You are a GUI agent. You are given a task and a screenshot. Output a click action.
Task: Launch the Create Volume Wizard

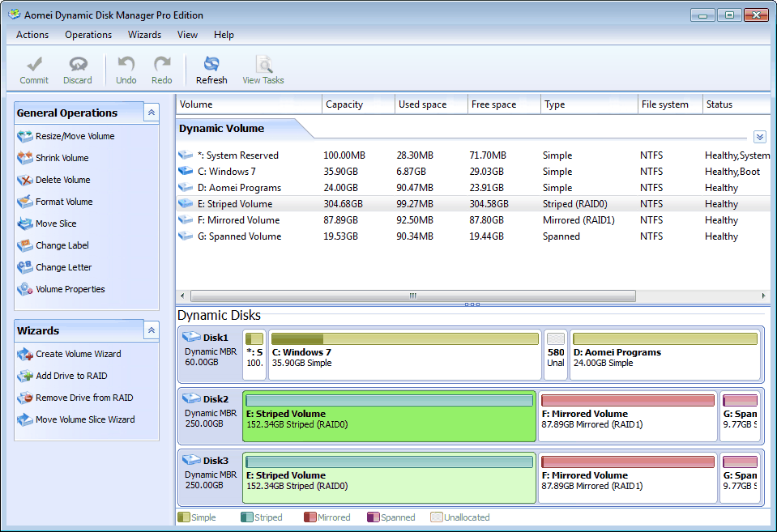tap(78, 354)
